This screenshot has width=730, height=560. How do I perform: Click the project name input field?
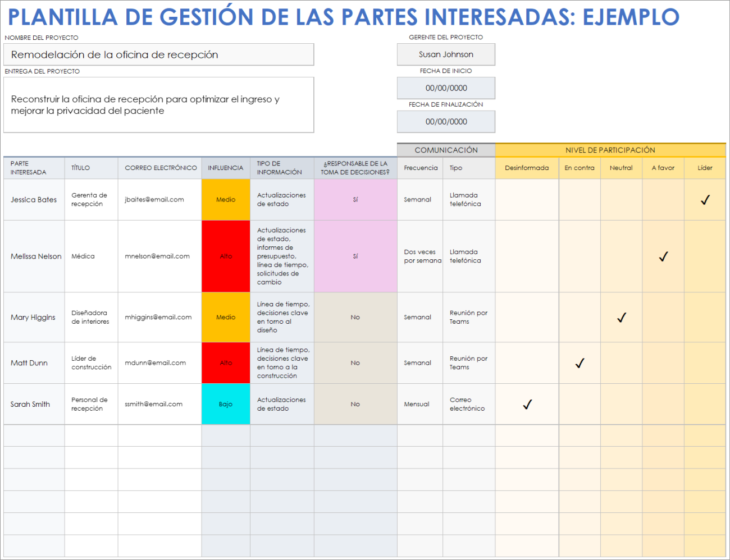click(x=159, y=54)
